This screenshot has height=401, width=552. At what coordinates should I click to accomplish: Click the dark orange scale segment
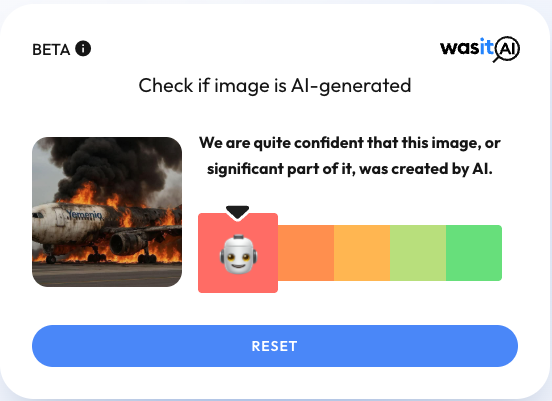point(306,253)
